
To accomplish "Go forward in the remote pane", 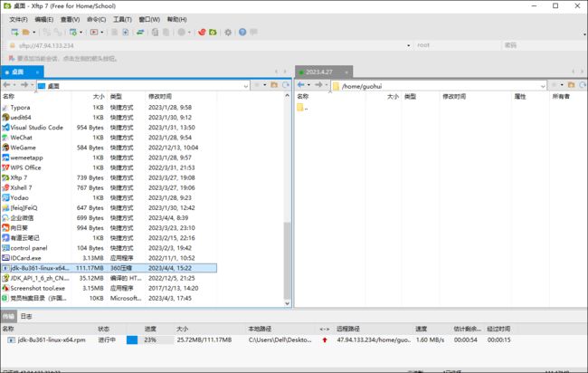I will tap(318, 85).
